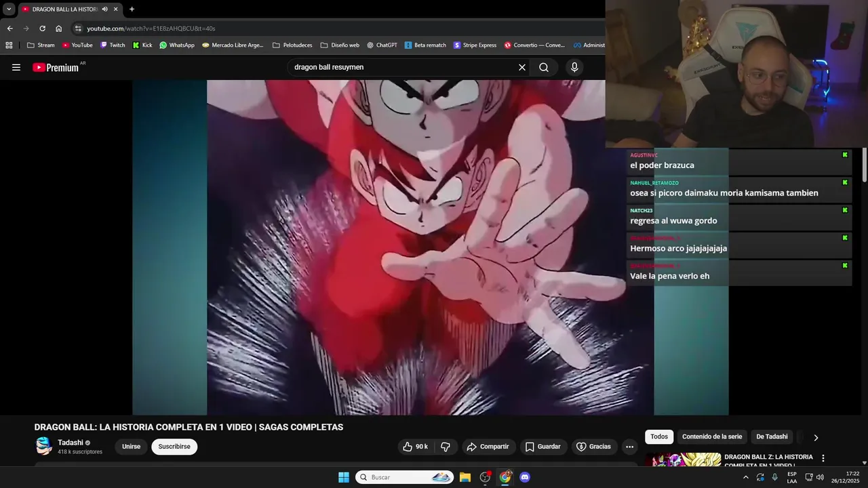Select the Todos filter chip
Screen dimensions: 868x488
tap(659, 437)
